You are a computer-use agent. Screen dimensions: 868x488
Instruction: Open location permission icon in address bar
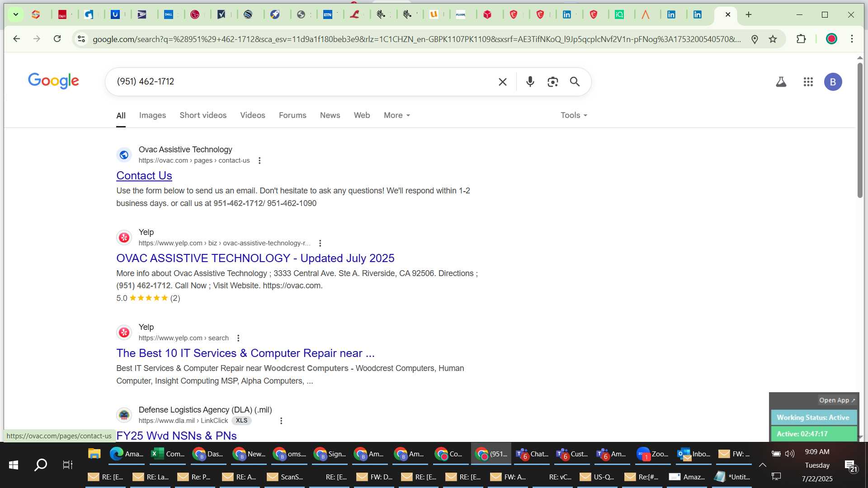[755, 39]
